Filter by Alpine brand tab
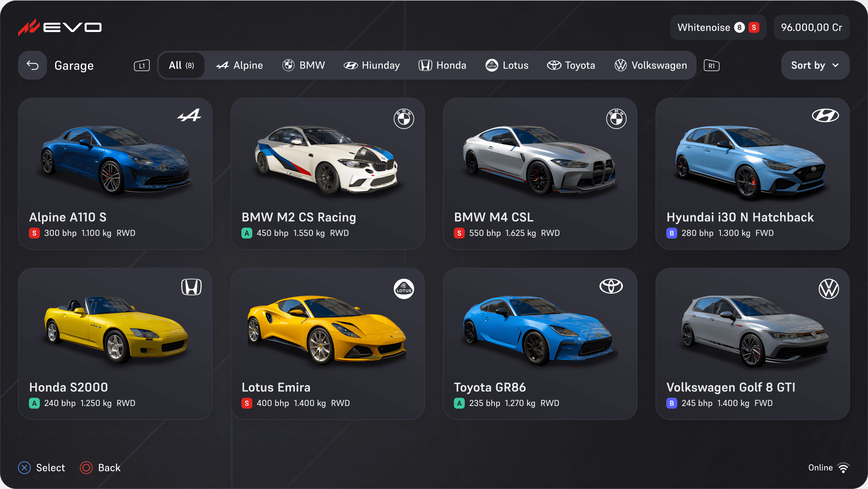 pos(239,65)
